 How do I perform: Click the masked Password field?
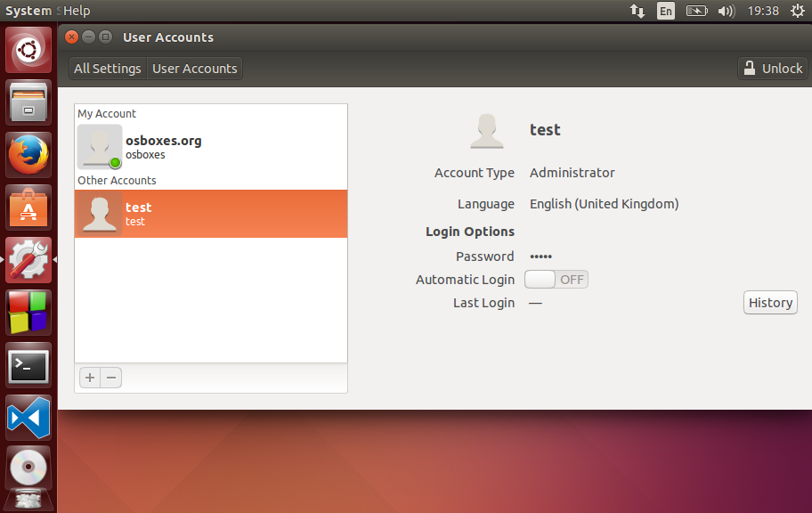(x=541, y=256)
